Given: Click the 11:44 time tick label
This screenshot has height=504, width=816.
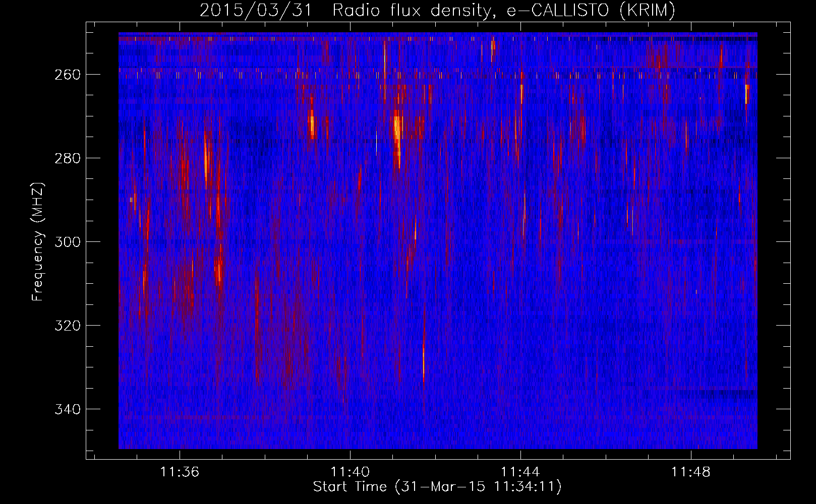Looking at the screenshot, I should [520, 472].
